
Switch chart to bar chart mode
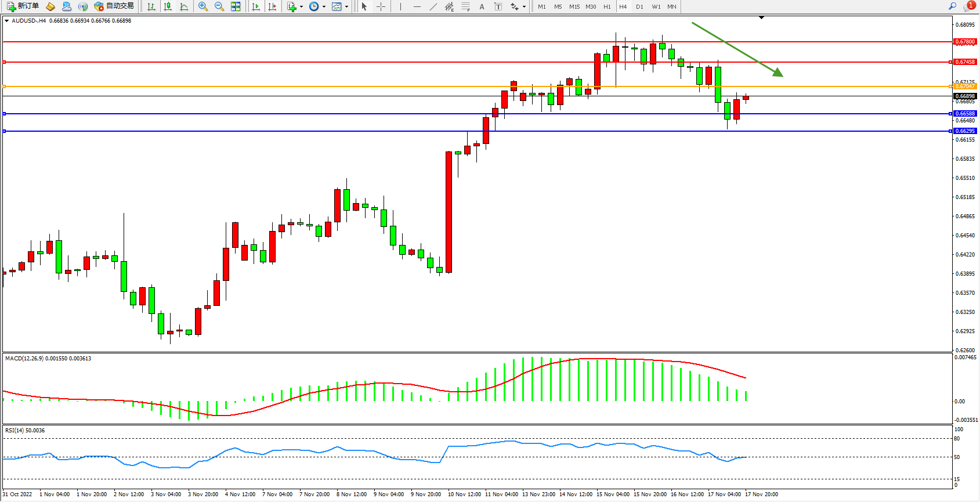(x=151, y=6)
